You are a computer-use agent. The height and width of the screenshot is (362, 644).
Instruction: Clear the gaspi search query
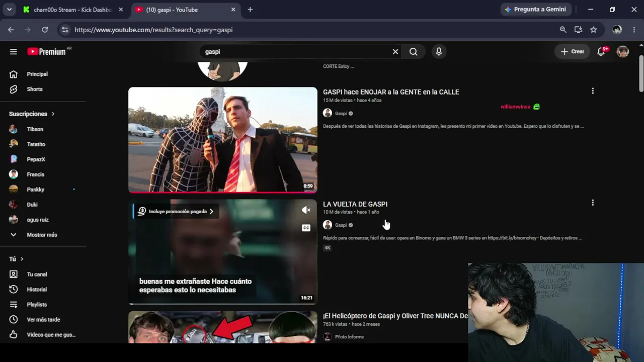tap(395, 52)
